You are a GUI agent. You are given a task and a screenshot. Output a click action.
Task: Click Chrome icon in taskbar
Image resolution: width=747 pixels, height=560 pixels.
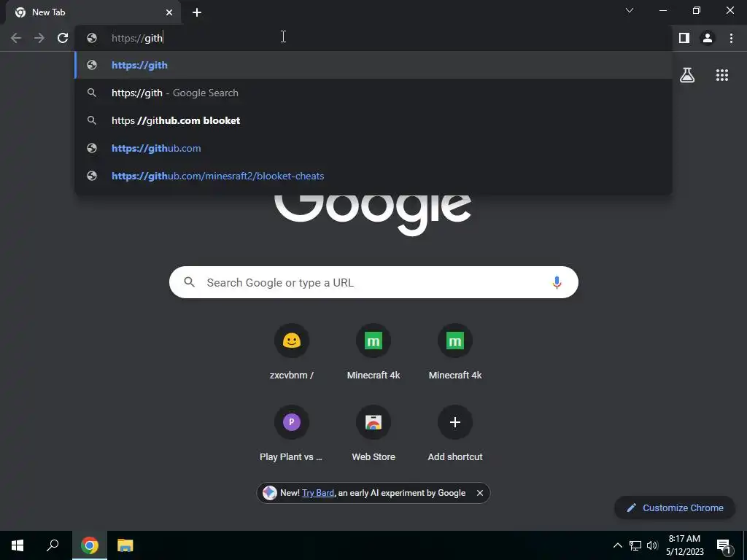click(90, 545)
